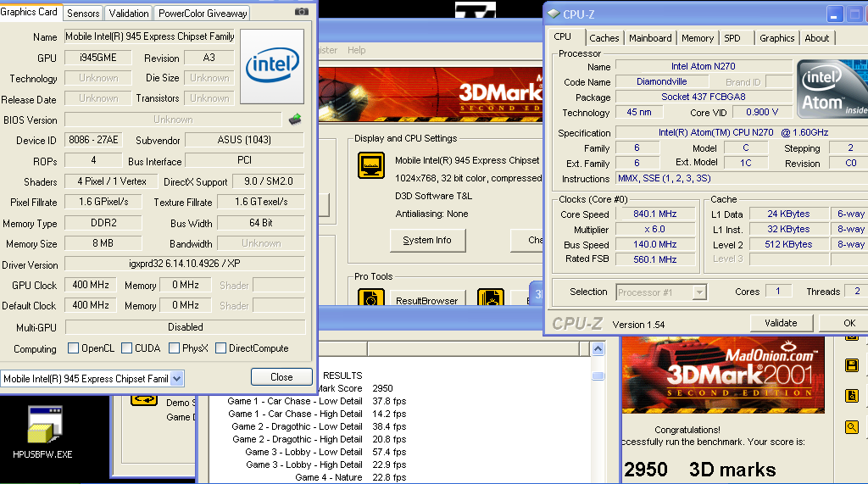Switch to the Graphics tab in CPU-Z
This screenshot has height=484, width=868.
[x=776, y=37]
